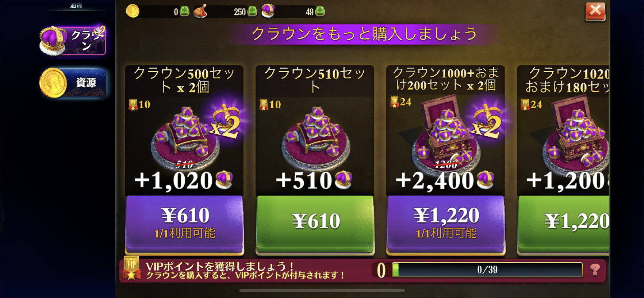Tap the horizontal scroll indicator at bottom
The image size is (644, 298).
[x=322, y=290]
